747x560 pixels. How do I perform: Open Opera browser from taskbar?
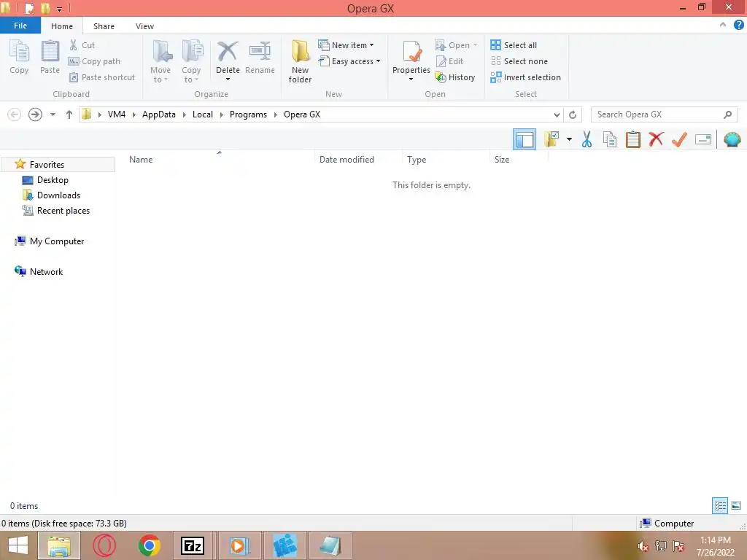pos(104,545)
